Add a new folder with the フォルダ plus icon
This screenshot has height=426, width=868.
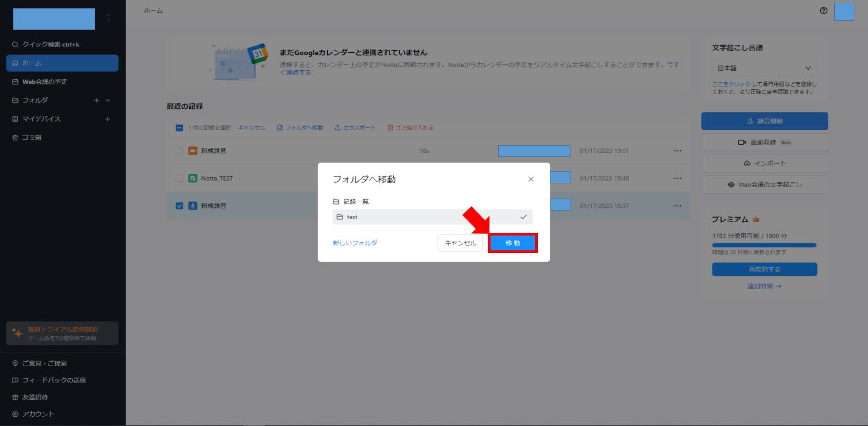pyautogui.click(x=97, y=100)
